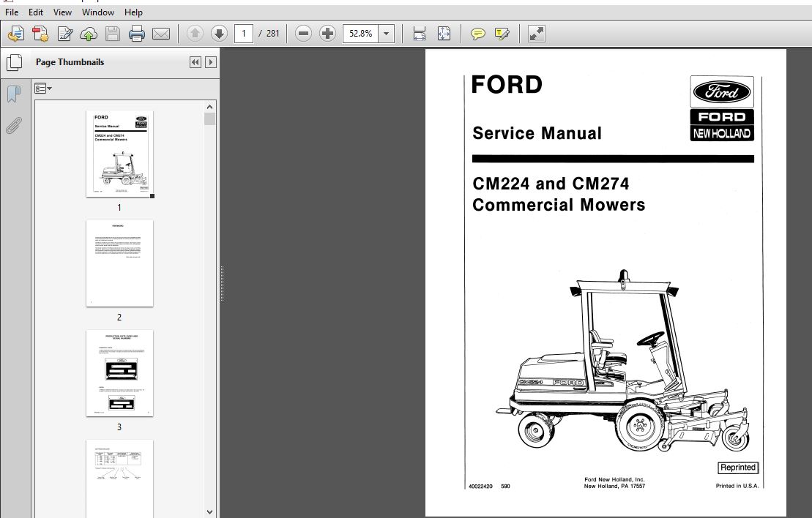Click the Create PDF toolbar icon

40,34
